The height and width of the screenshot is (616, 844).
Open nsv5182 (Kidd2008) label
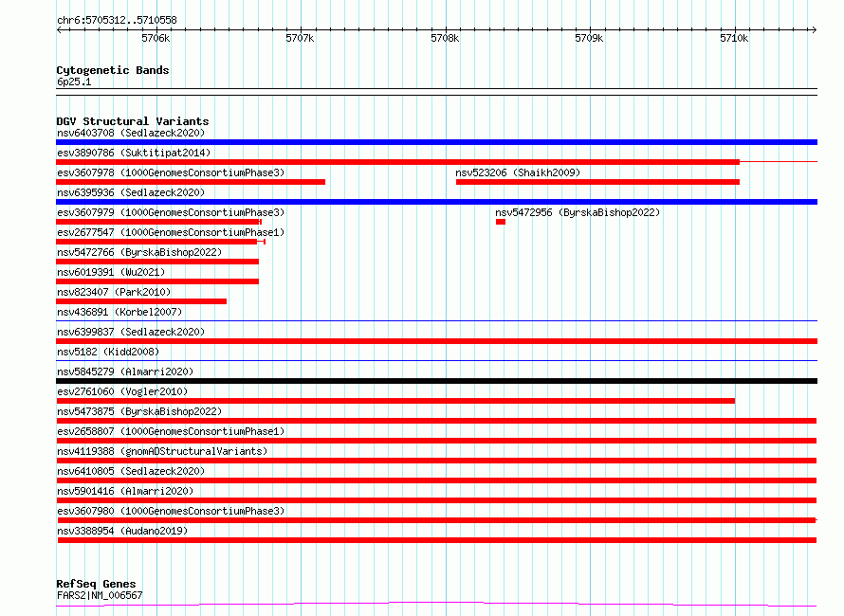108,352
